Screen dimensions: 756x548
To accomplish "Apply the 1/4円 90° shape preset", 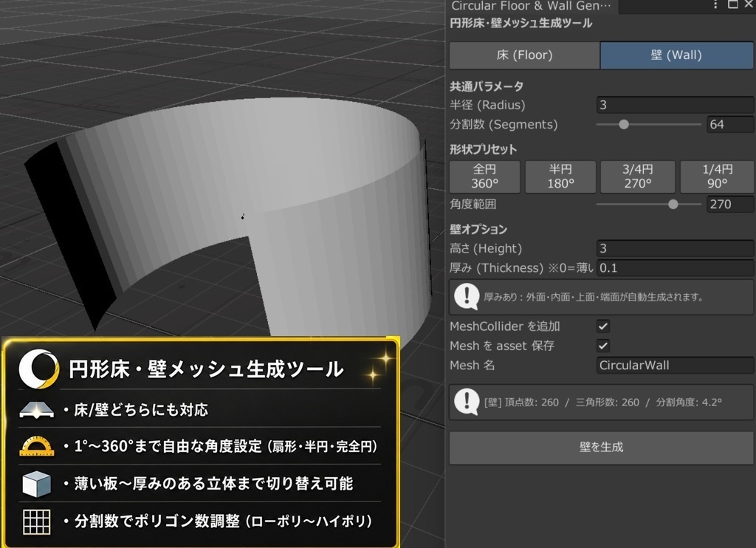I will 717,177.
